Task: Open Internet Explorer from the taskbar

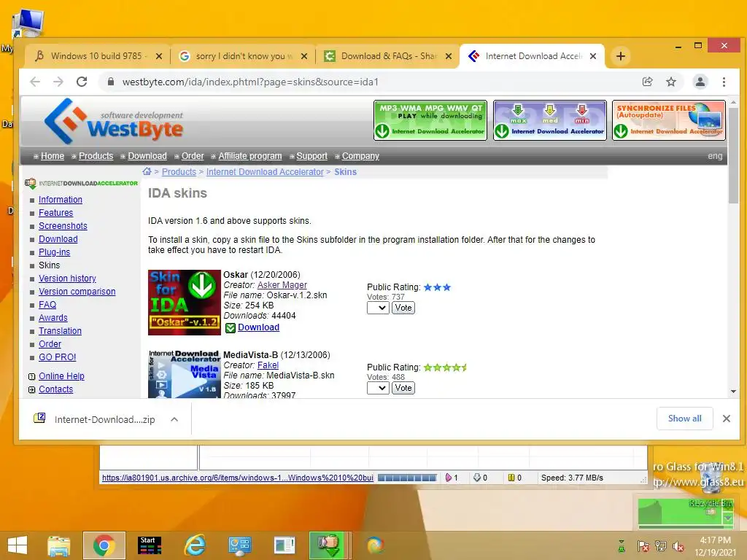Action: tap(196, 545)
